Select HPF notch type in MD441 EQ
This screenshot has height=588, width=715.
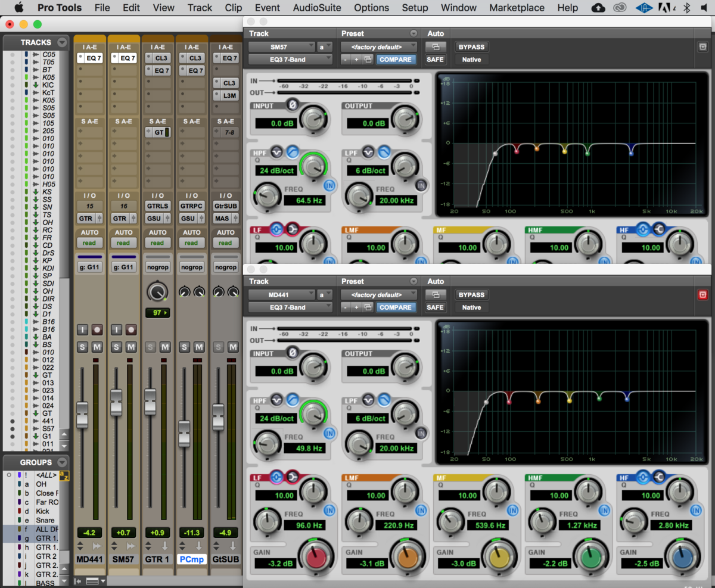coord(277,400)
